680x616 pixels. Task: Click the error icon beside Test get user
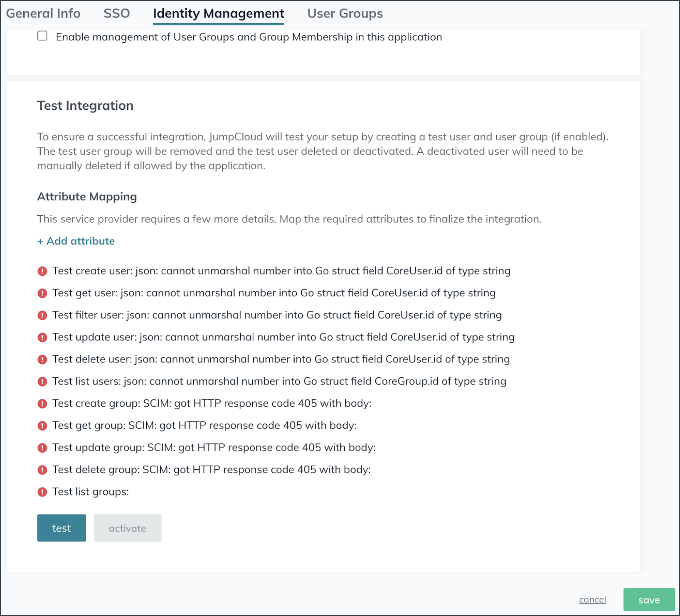pos(42,293)
